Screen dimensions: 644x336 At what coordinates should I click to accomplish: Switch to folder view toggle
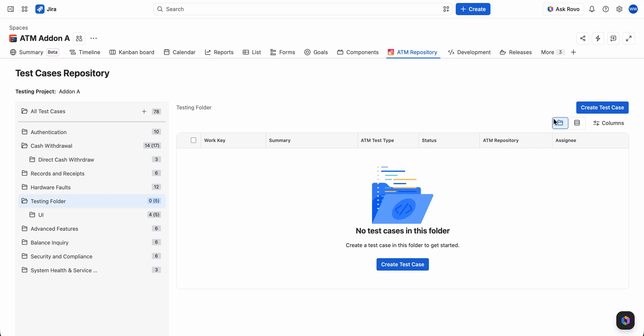pos(560,123)
